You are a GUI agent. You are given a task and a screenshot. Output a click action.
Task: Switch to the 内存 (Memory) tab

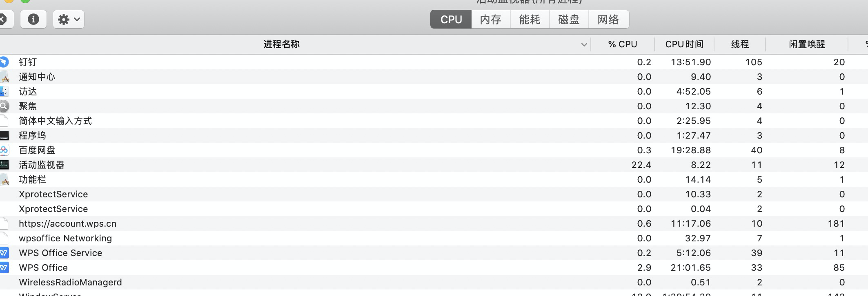(x=490, y=19)
